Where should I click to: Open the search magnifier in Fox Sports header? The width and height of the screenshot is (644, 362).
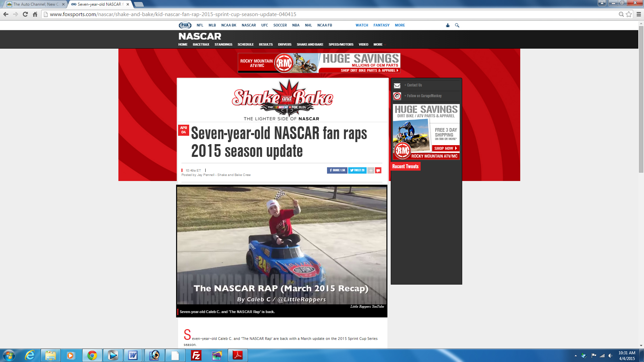(x=457, y=25)
